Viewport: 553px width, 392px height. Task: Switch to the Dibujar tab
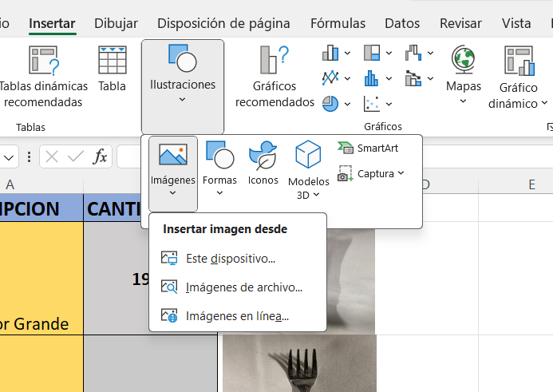point(116,23)
